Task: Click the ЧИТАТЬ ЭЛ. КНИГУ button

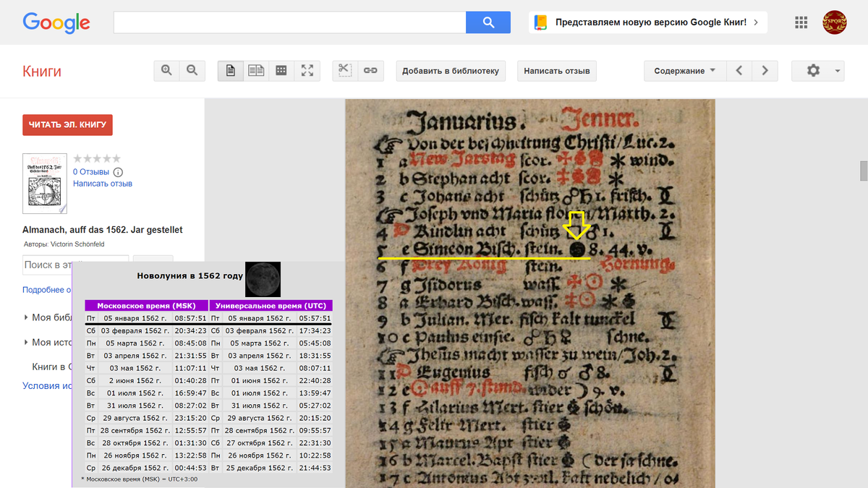Action: pyautogui.click(x=67, y=124)
